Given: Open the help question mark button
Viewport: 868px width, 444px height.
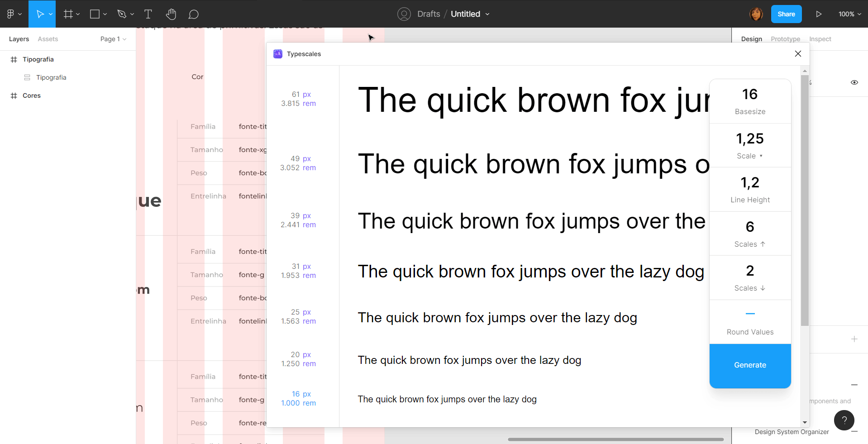Looking at the screenshot, I should click(844, 420).
